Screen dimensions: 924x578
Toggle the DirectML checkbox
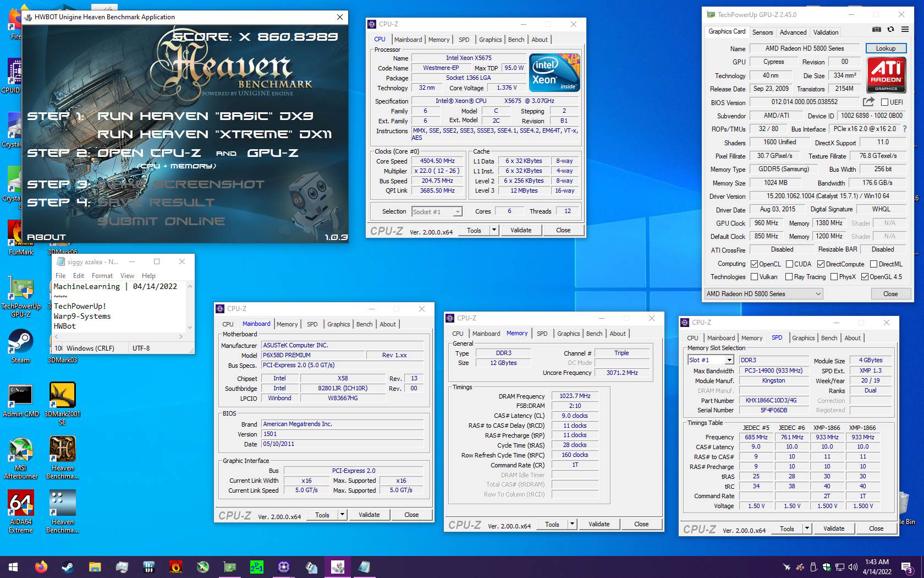pos(873,264)
